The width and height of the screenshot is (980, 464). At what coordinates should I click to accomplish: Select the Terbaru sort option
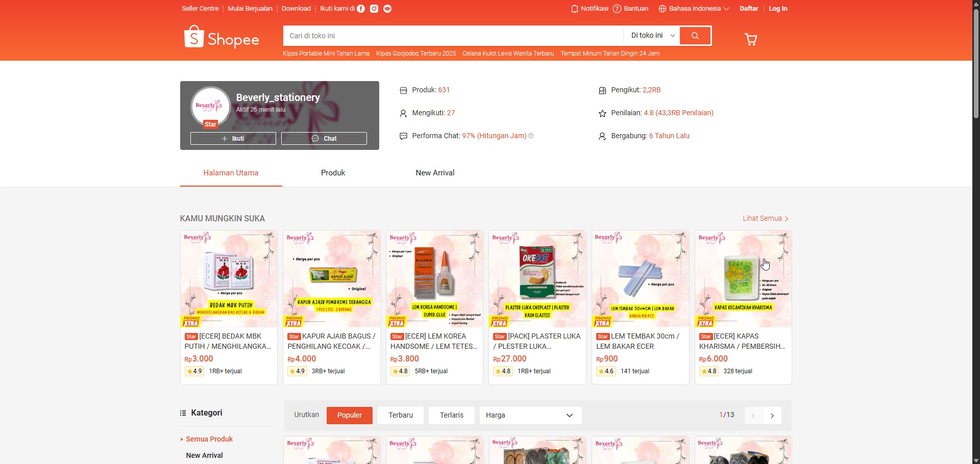[x=401, y=416]
